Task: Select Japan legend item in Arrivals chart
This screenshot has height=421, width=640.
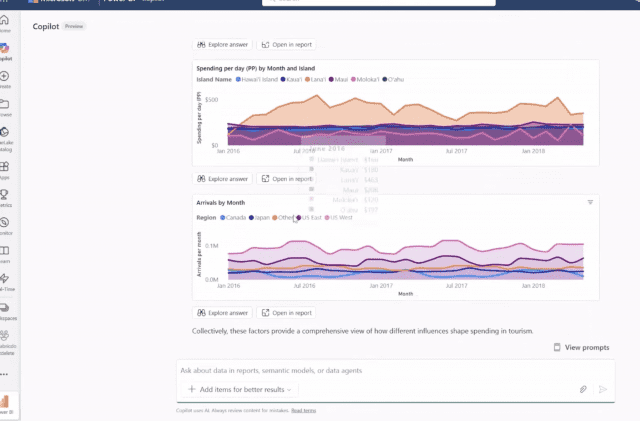Action: tap(259, 218)
